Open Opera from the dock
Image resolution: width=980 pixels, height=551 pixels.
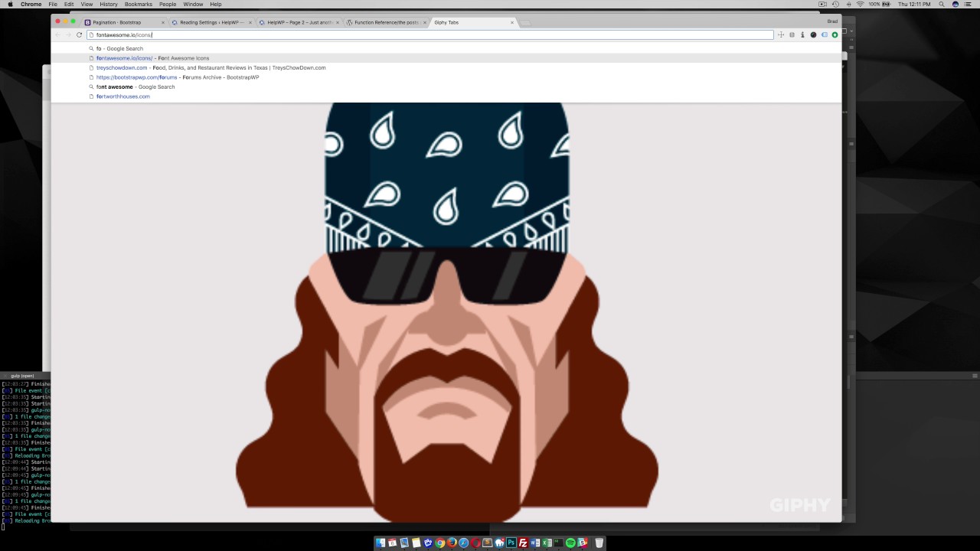[475, 543]
